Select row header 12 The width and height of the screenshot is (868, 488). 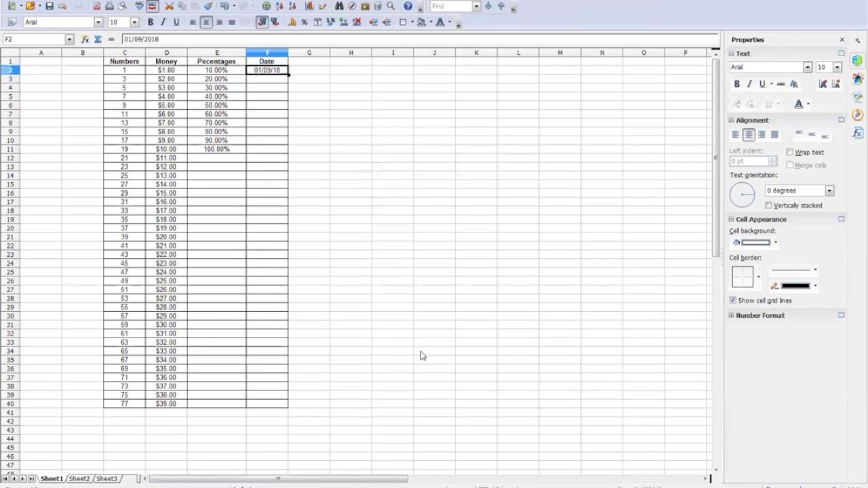[x=10, y=158]
